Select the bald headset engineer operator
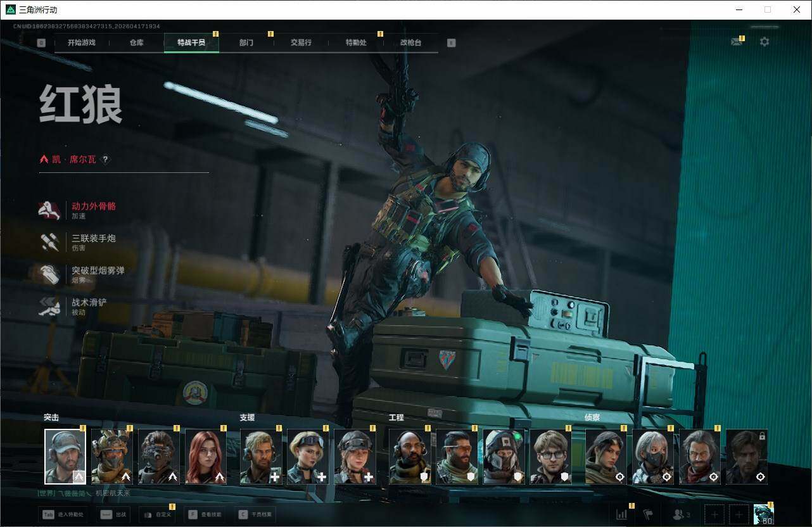Viewport: 812px width, 527px height. [x=410, y=457]
